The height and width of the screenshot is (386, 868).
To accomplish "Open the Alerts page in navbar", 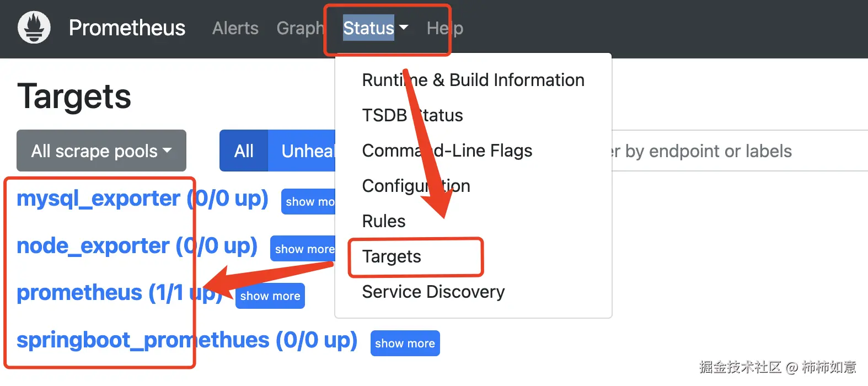I will (x=235, y=28).
